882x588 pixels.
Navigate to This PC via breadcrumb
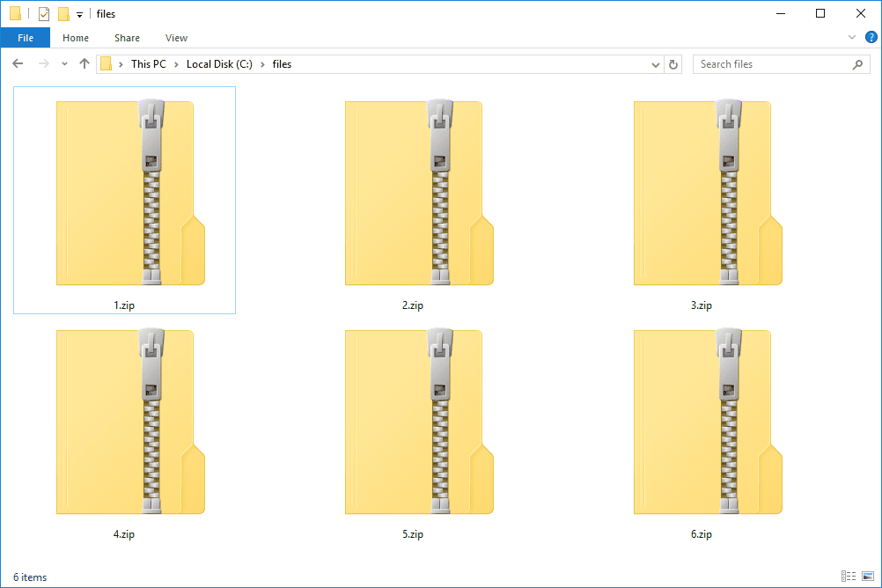pos(149,64)
